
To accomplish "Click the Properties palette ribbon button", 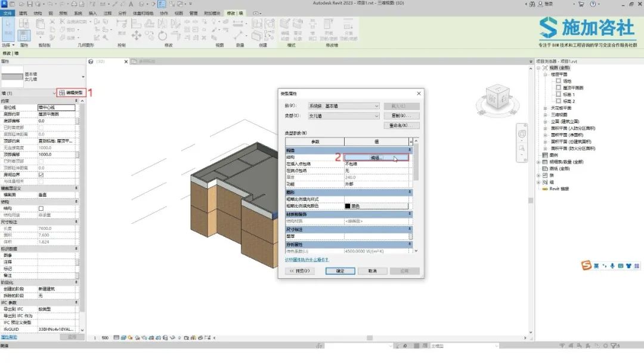I will tap(24, 35).
